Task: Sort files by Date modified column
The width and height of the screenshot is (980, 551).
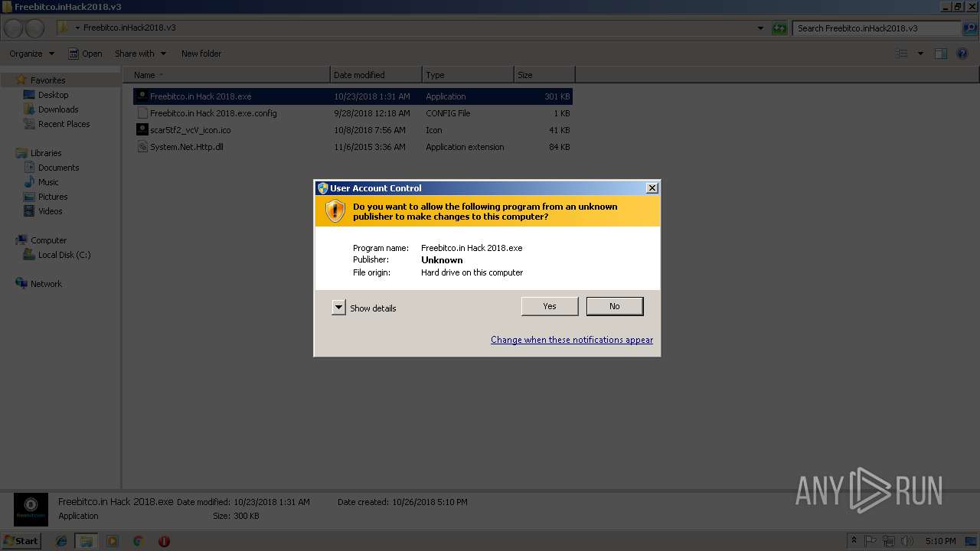Action: [x=376, y=75]
